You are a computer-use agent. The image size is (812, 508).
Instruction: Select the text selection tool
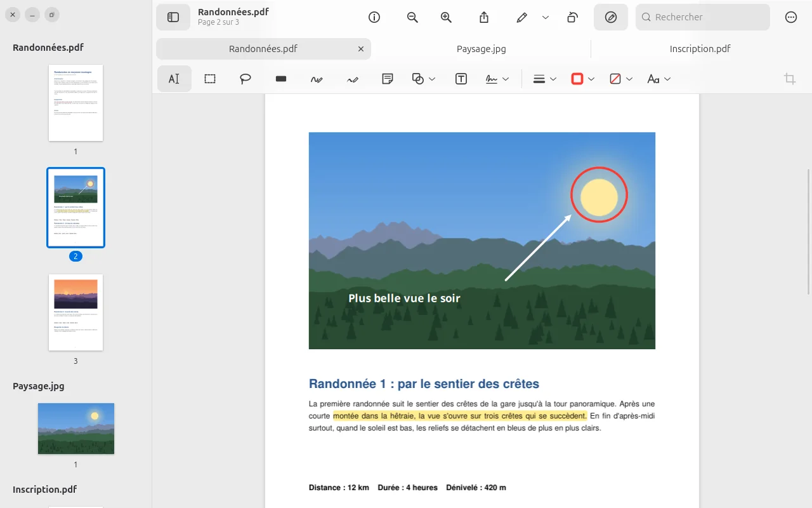[174, 79]
